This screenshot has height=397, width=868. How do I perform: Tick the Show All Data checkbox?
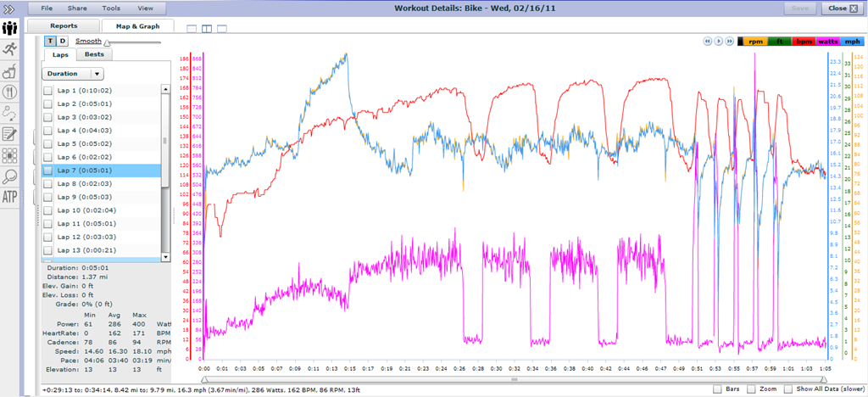(788, 389)
